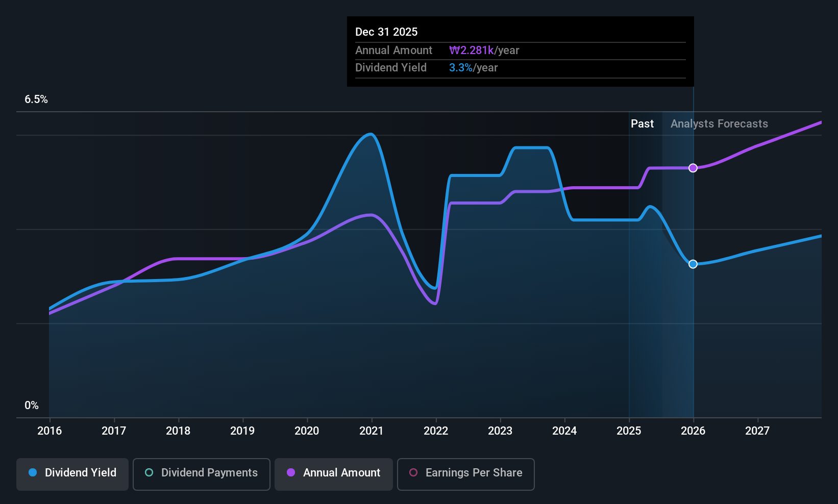Click the 2020 x-axis label
Viewport: 838px width, 504px height.
(307, 431)
